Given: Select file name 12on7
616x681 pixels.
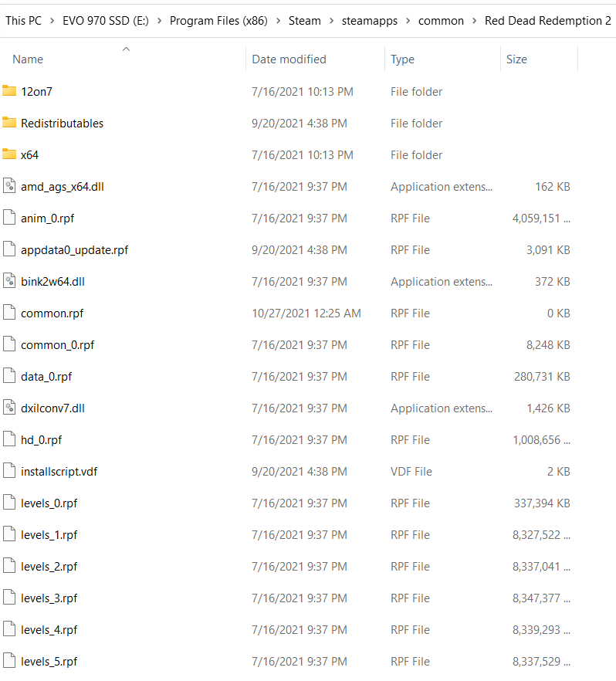Looking at the screenshot, I should tap(36, 92).
